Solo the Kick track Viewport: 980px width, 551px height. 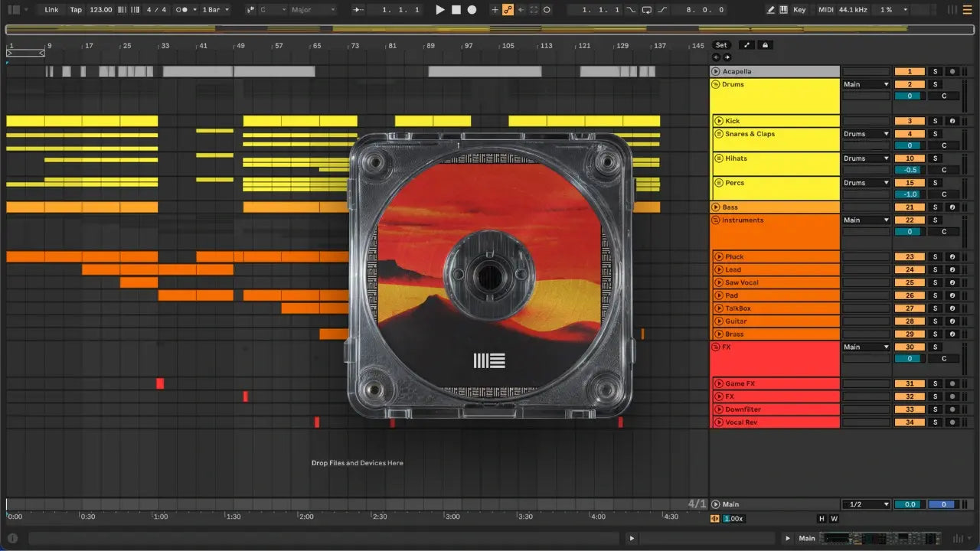[934, 121]
